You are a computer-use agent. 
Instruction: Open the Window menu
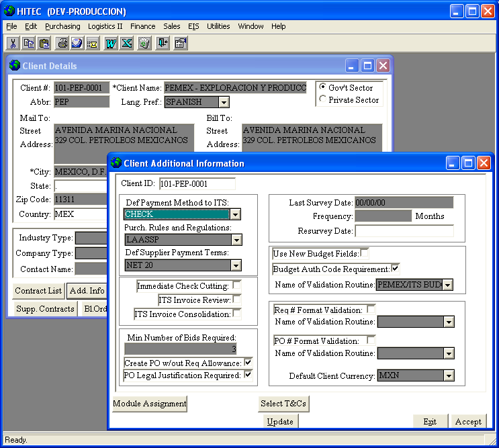point(251,26)
